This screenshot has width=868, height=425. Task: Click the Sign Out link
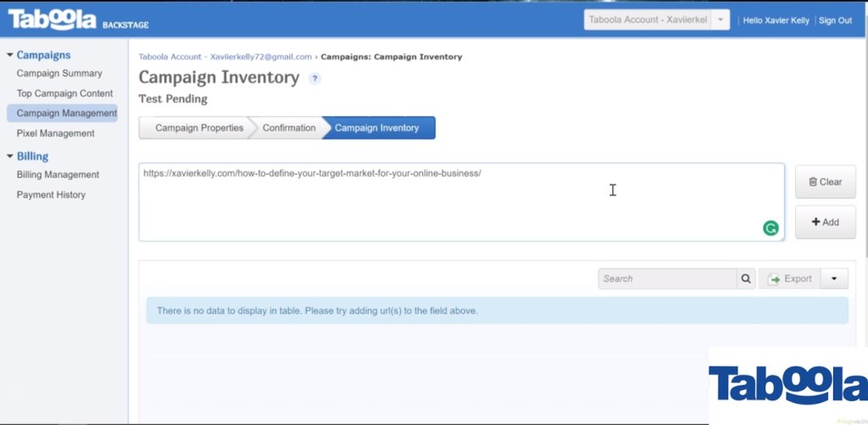coord(835,20)
